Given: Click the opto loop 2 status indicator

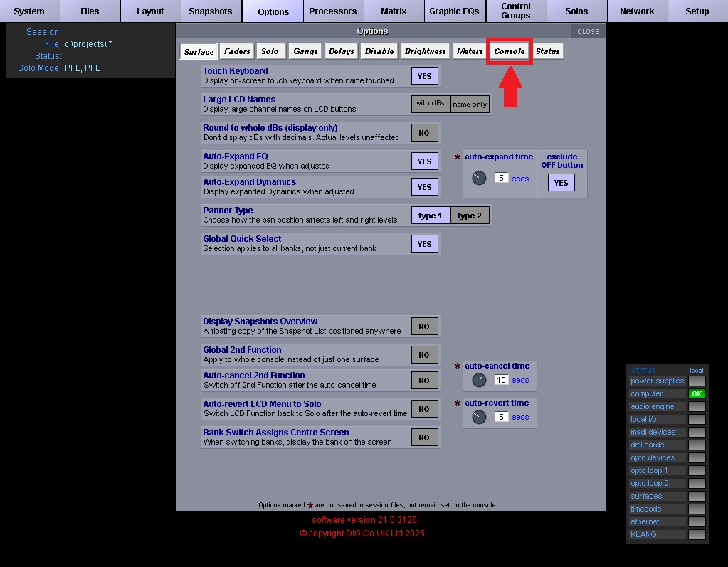Looking at the screenshot, I should (x=697, y=484).
